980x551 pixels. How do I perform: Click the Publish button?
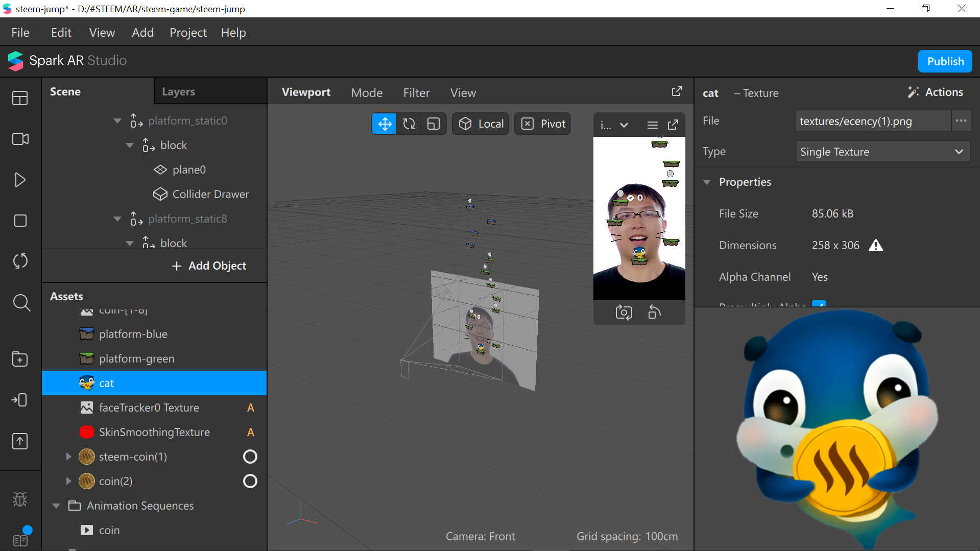tap(945, 61)
